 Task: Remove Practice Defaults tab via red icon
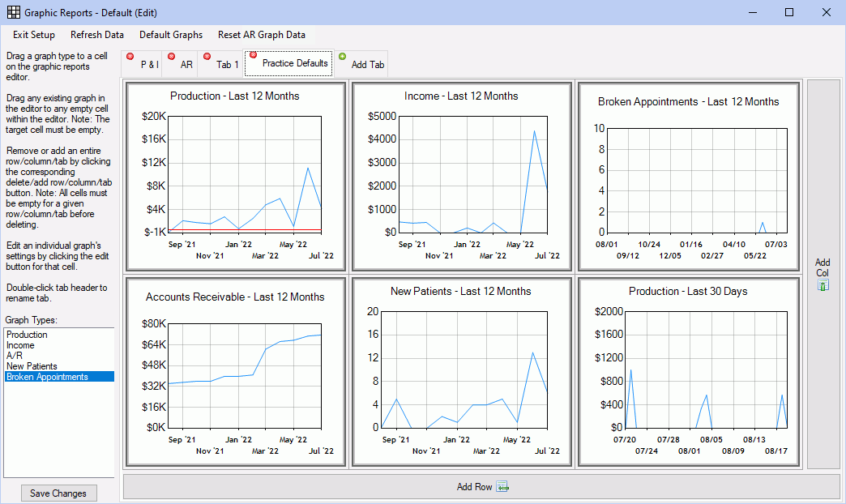(253, 55)
